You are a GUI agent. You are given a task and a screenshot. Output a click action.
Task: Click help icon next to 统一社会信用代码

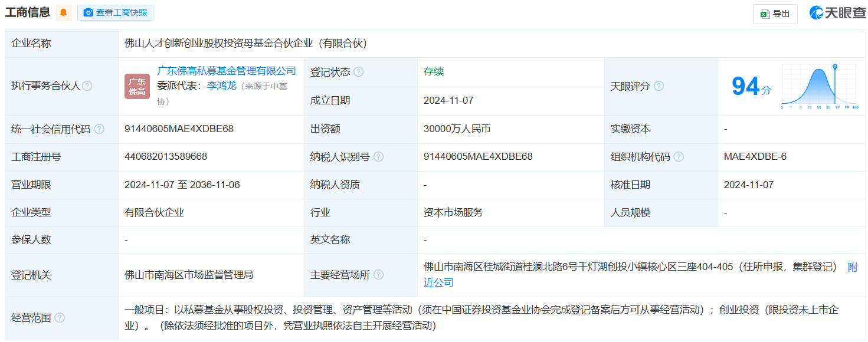(x=99, y=129)
